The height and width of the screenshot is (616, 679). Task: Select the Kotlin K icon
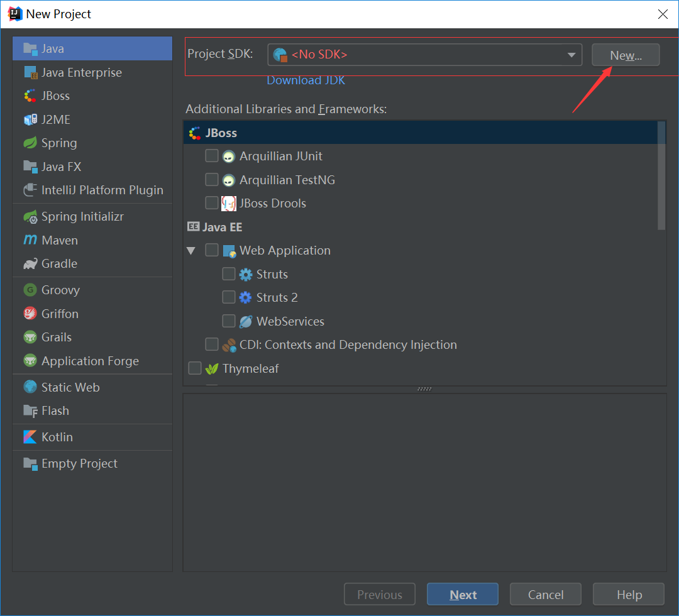pos(30,437)
